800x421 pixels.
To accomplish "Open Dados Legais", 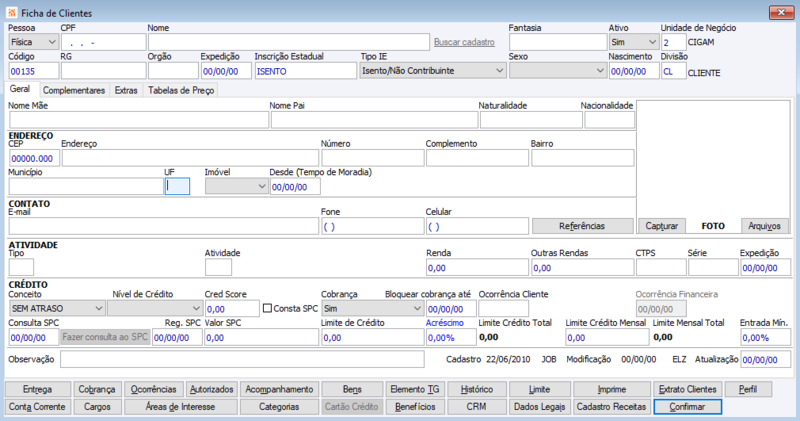I will point(539,407).
